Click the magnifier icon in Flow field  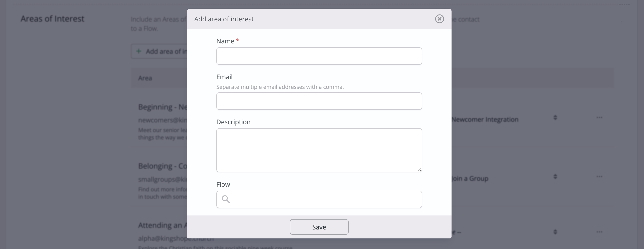click(226, 199)
